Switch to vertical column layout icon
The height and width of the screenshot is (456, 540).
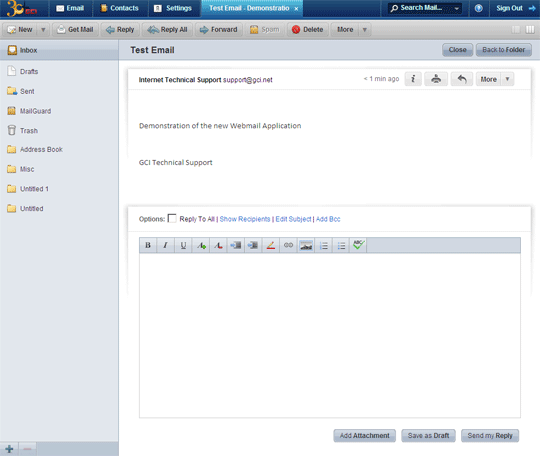530,30
